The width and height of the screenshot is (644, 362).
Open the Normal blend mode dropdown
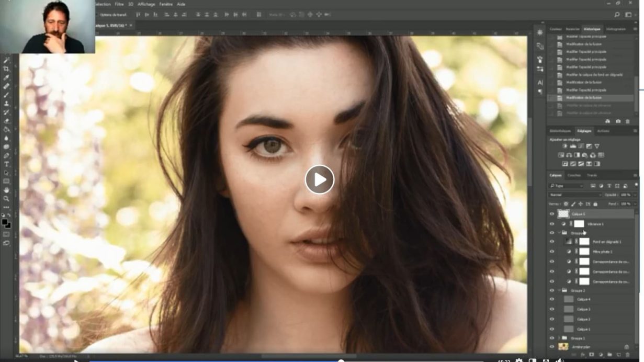click(x=574, y=195)
